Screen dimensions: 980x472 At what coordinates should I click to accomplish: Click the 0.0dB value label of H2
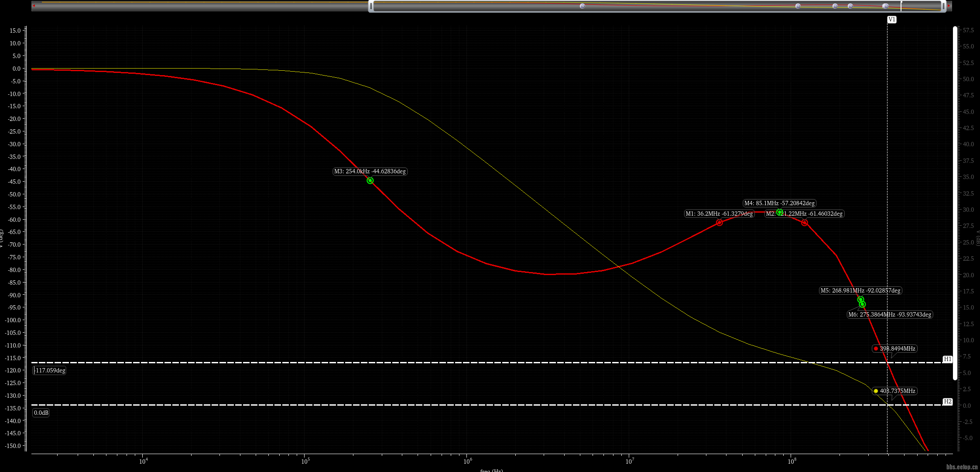pos(41,413)
